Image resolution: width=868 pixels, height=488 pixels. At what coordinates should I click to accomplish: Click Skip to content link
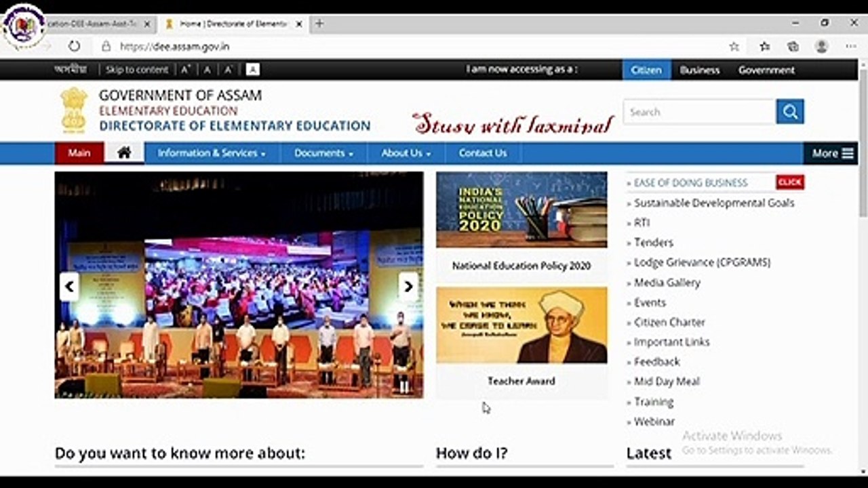pyautogui.click(x=136, y=69)
